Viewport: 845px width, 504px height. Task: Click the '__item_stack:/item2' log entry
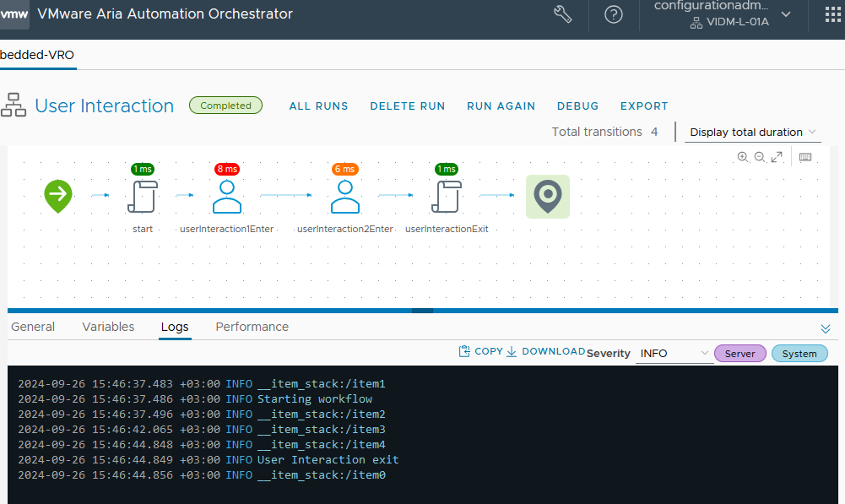321,414
